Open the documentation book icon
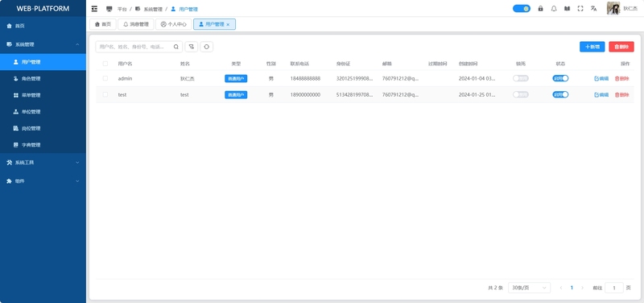 (567, 9)
